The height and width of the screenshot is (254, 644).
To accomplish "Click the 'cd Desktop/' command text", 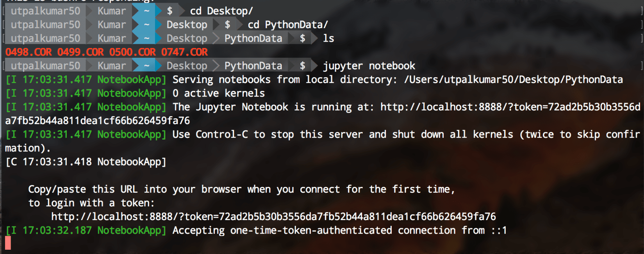I will pos(221,11).
